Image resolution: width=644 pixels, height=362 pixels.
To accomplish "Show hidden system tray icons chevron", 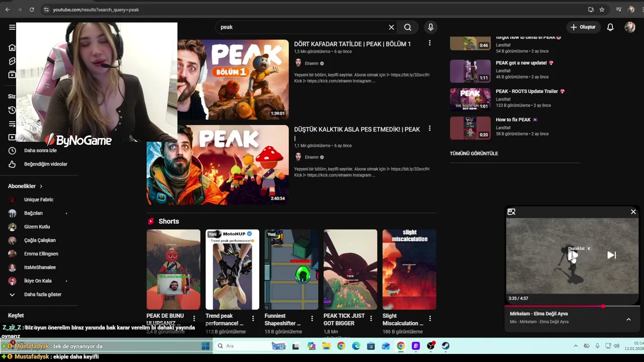I will click(x=576, y=346).
